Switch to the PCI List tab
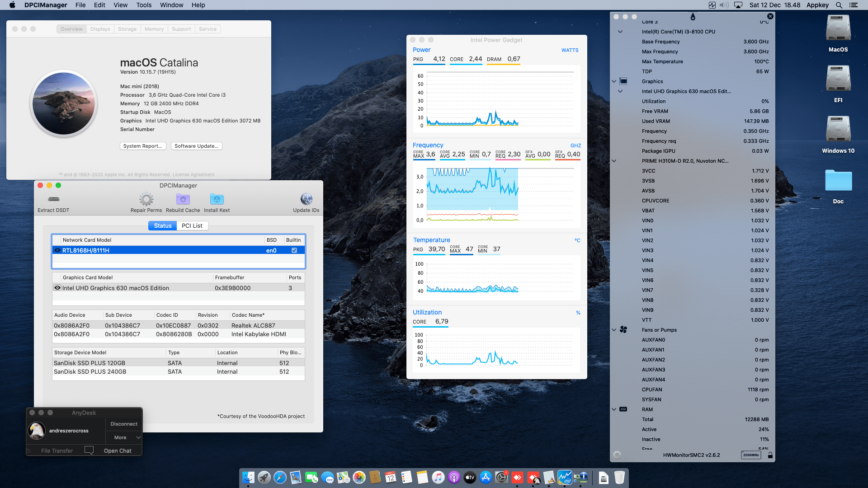Viewport: 868px width, 488px height. point(192,225)
